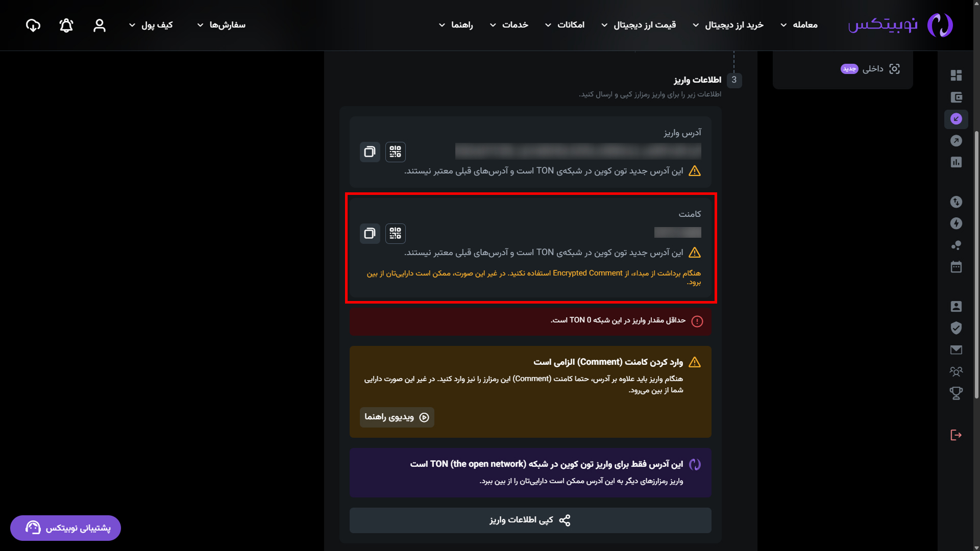The image size is (980, 551).
Task: Show QR code for the comment
Action: [x=395, y=233]
